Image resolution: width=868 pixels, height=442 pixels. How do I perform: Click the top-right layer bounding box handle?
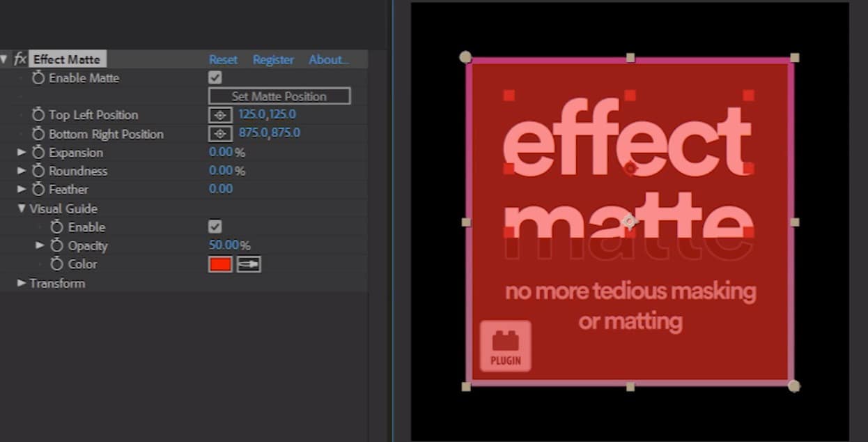795,58
